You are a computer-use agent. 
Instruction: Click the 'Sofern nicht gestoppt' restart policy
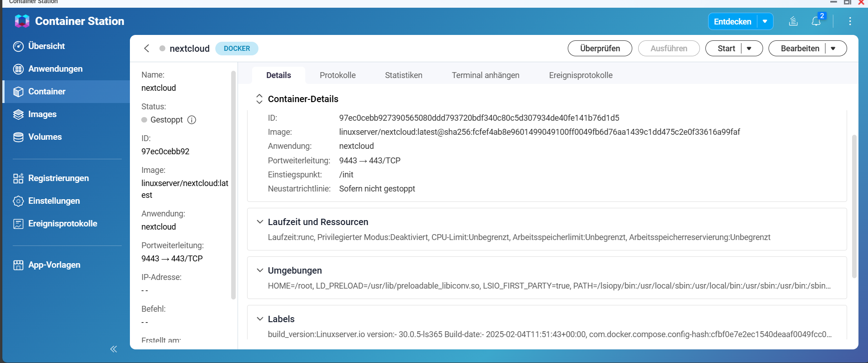[x=377, y=189]
